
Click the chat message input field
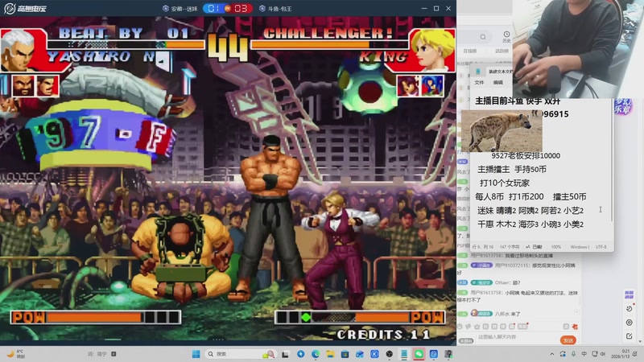(517, 337)
